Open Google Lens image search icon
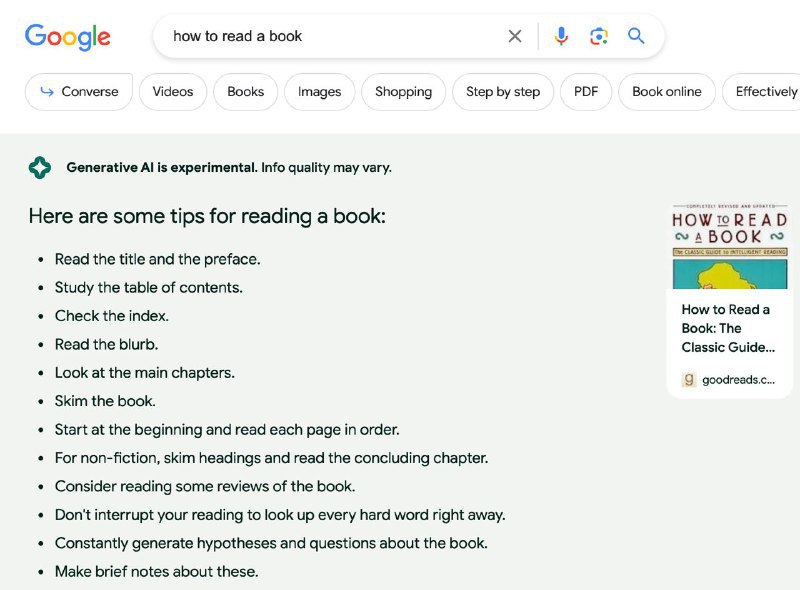 coord(598,36)
